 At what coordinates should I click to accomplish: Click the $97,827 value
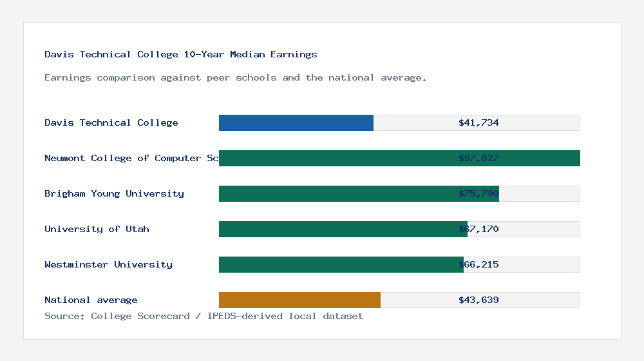[x=478, y=159]
